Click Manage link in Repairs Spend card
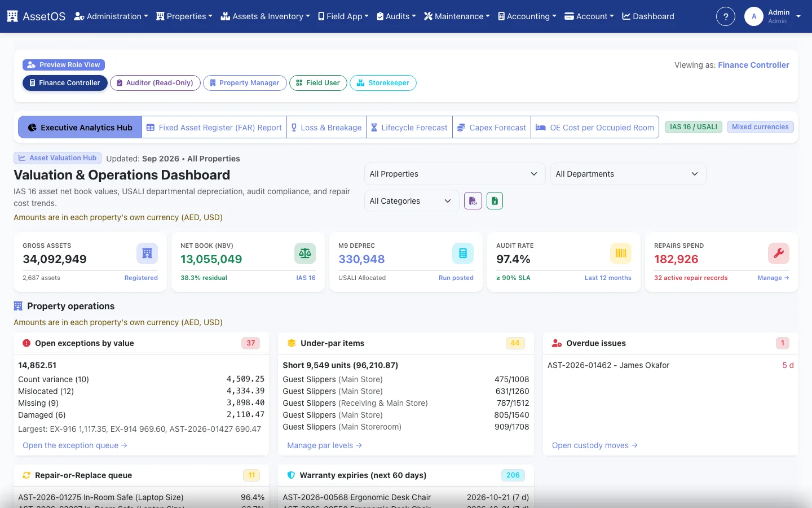This screenshot has height=508, width=812. pos(773,278)
